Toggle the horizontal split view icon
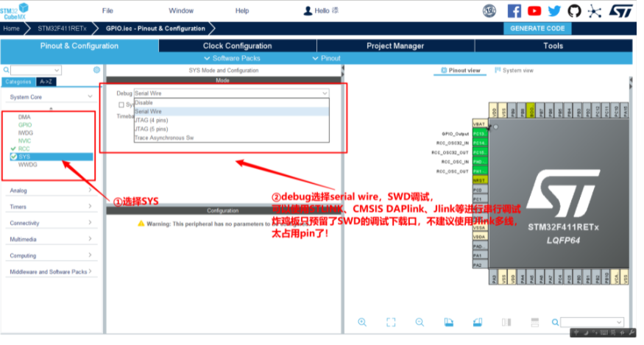This screenshot has height=345, width=644. coord(535,322)
